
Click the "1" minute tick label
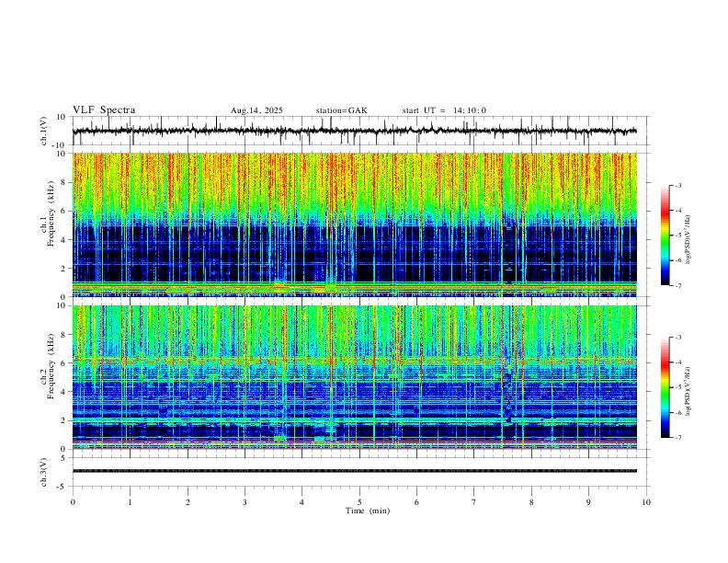tap(131, 502)
